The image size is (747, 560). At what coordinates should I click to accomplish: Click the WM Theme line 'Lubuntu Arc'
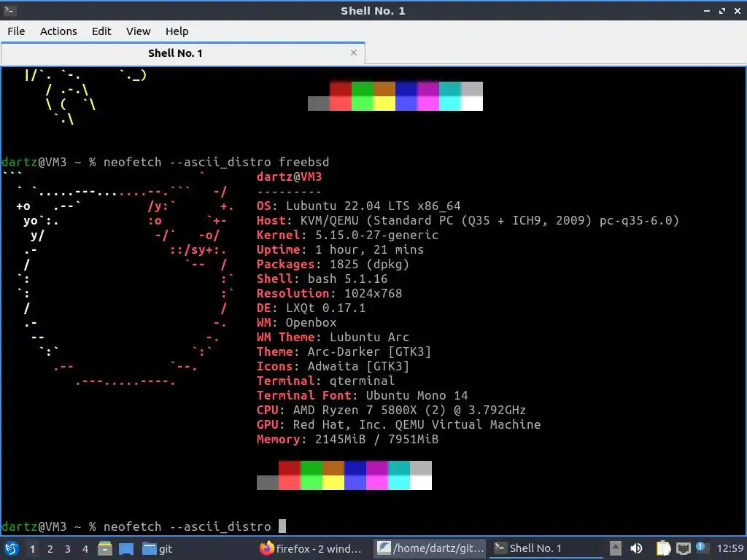pos(333,337)
